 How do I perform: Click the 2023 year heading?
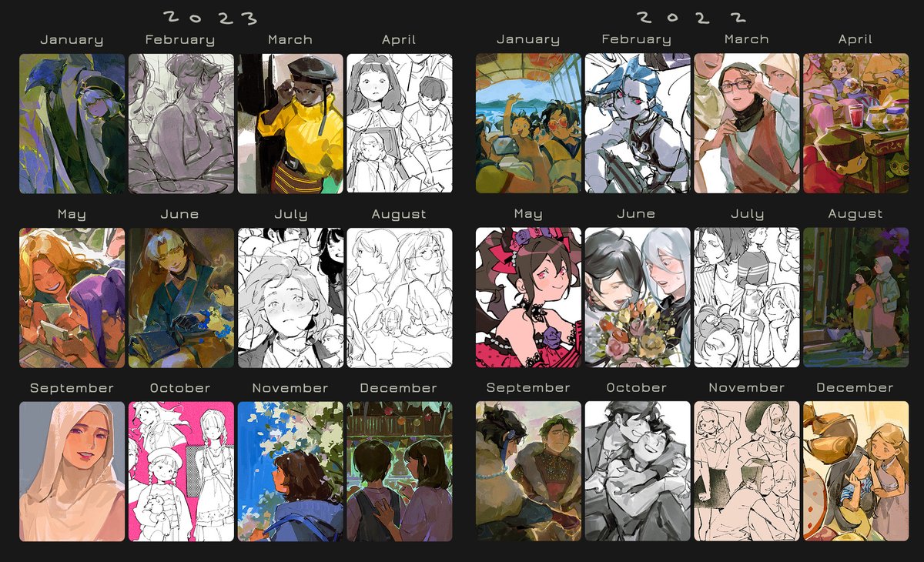coord(211,17)
